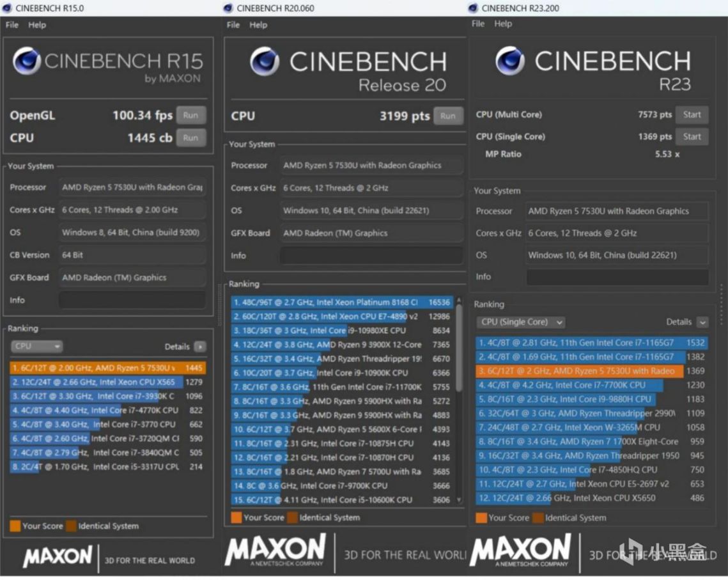The height and width of the screenshot is (580, 728).
Task: Select the Ryzen 7 1700X row in R23
Action: [x=591, y=441]
